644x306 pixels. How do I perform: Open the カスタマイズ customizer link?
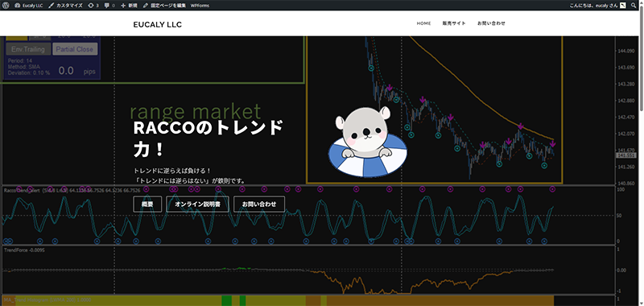65,6
